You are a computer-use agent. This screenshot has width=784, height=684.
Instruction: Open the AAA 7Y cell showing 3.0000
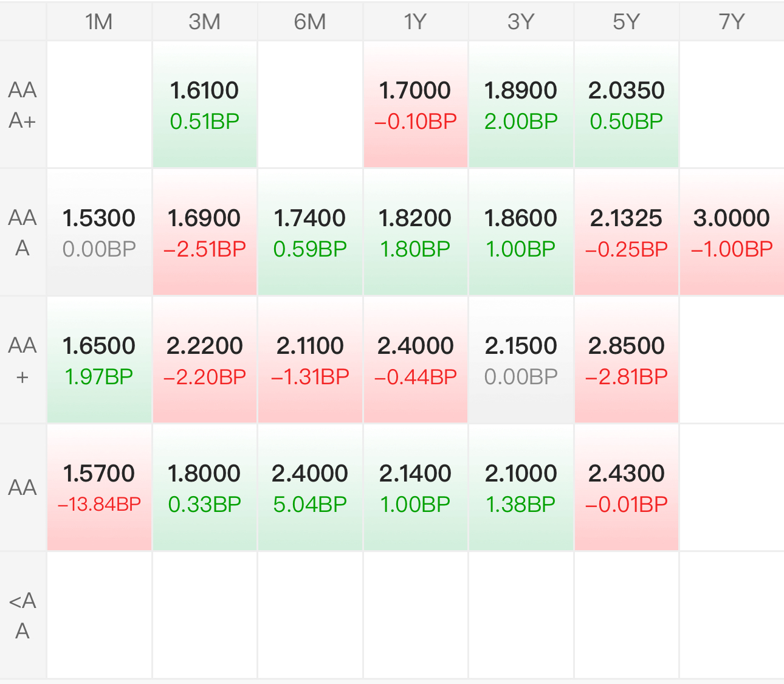coord(732,232)
